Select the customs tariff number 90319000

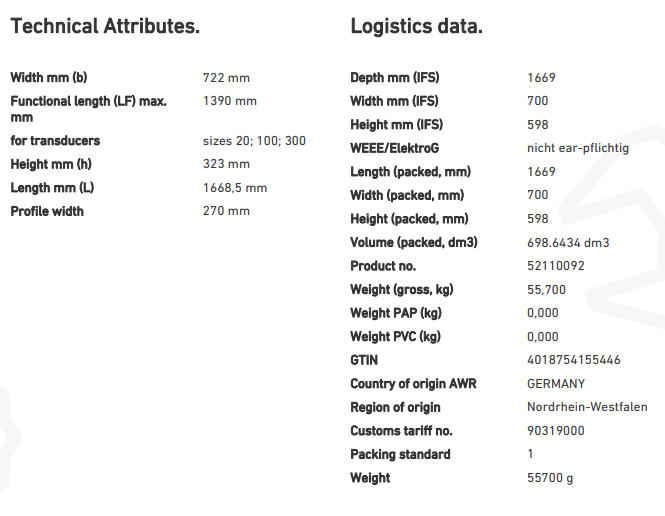[x=555, y=431]
